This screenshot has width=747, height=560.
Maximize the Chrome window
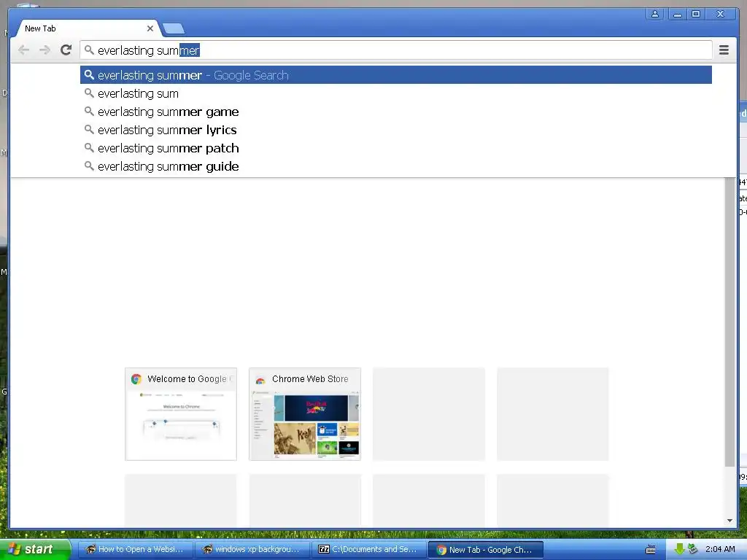click(x=695, y=15)
